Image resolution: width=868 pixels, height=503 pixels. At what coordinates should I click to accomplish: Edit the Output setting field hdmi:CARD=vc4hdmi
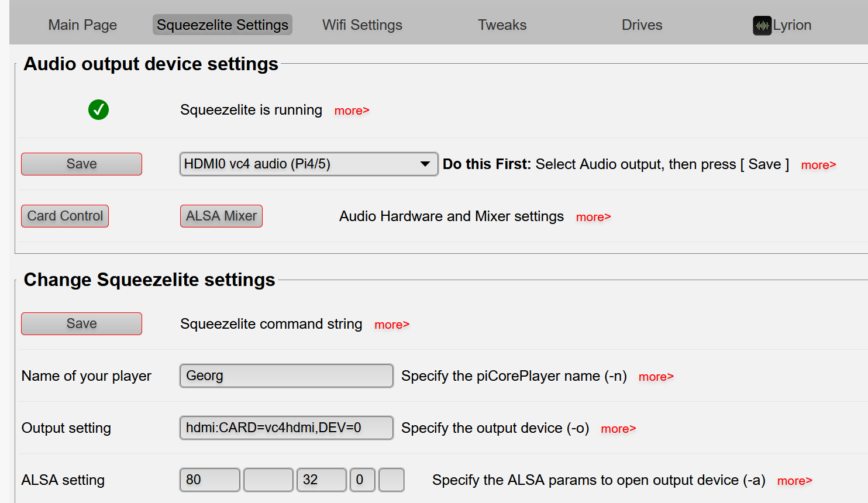pyautogui.click(x=287, y=428)
